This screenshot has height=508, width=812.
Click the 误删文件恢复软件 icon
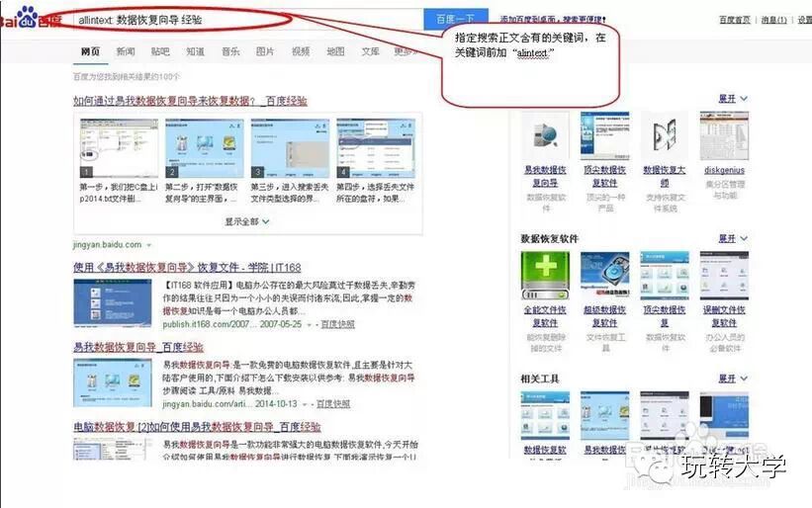click(724, 276)
